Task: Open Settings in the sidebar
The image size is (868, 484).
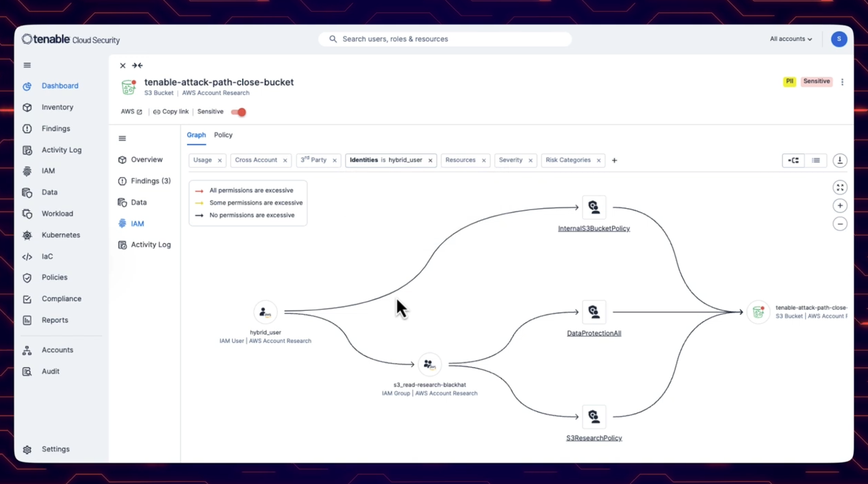Action: pos(46,449)
